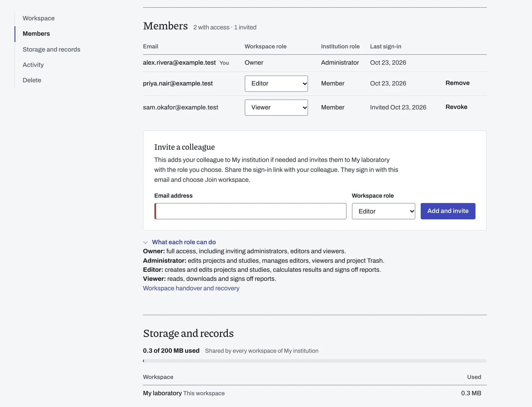Open the Workspace handover and recovery link
This screenshot has width=532, height=407.
tap(191, 288)
